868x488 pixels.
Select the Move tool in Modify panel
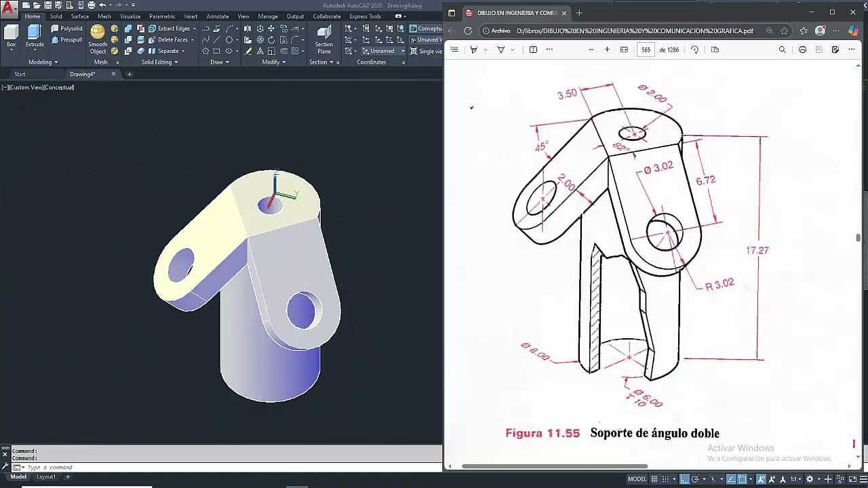click(x=271, y=28)
